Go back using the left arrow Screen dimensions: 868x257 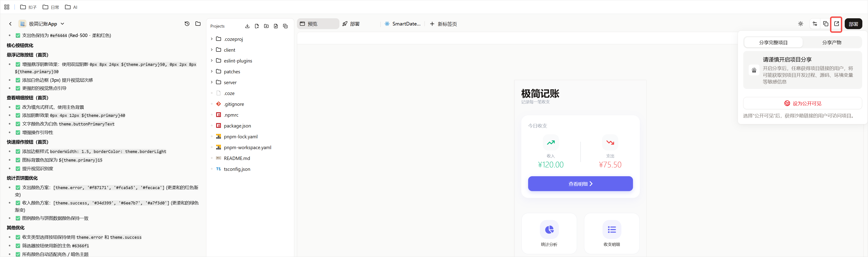point(10,24)
